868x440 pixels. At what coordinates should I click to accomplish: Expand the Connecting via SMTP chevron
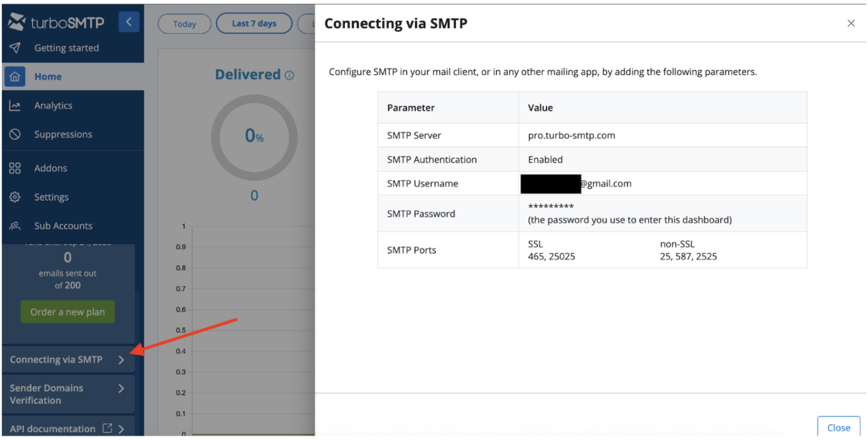[x=121, y=360]
